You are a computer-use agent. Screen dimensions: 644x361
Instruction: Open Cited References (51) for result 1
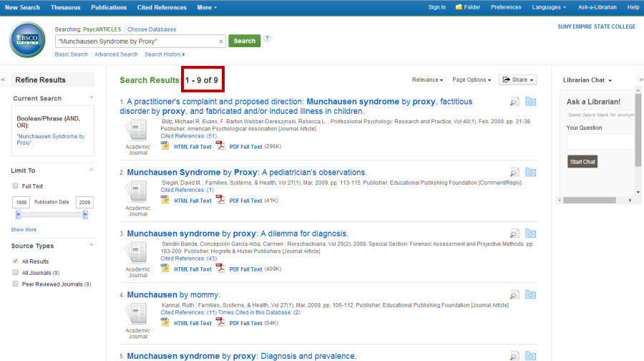point(188,136)
